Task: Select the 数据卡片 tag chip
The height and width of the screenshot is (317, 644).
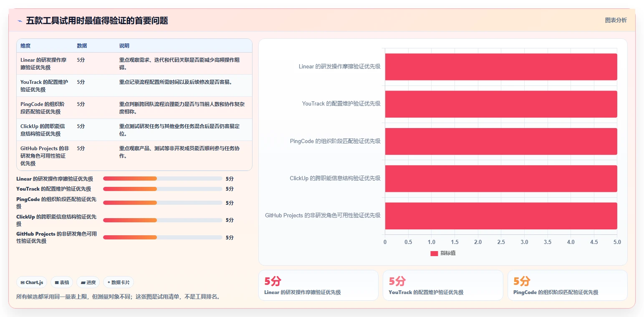Action: coord(119,282)
